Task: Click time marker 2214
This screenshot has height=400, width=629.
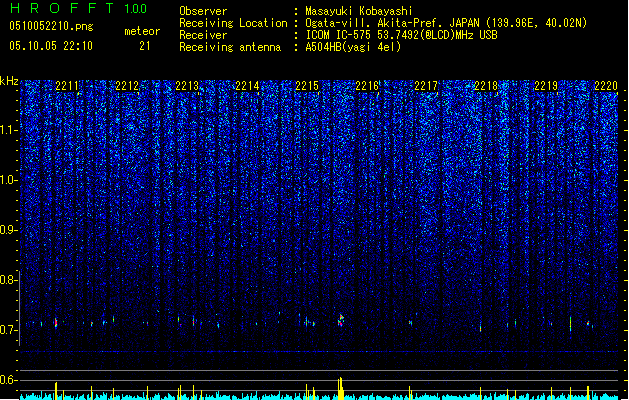Action: 247,86
